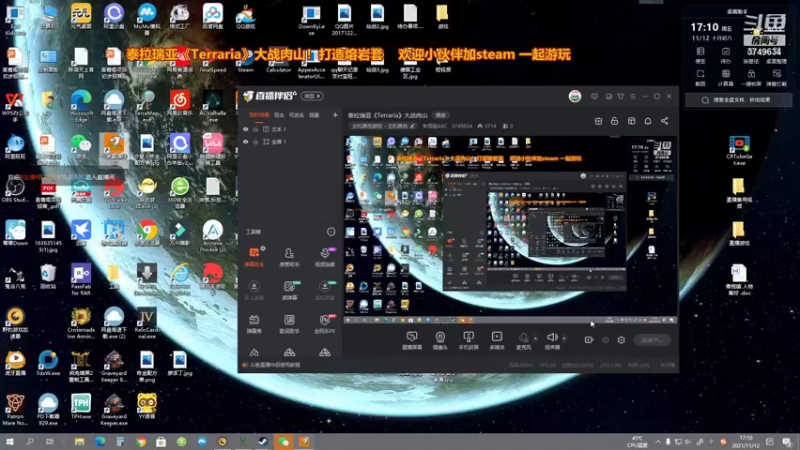The height and width of the screenshot is (450, 800).
Task: Expand speaker options arrow
Action: [x=564, y=338]
